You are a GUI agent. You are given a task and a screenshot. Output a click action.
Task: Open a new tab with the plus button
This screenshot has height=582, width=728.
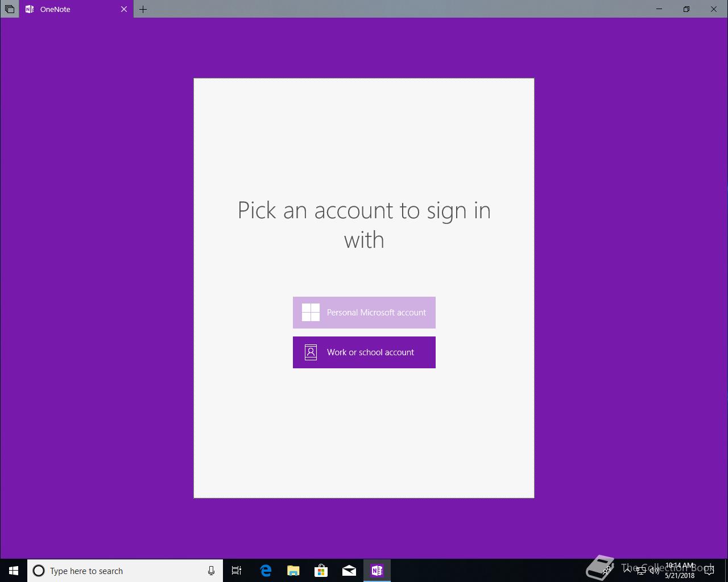coord(143,9)
